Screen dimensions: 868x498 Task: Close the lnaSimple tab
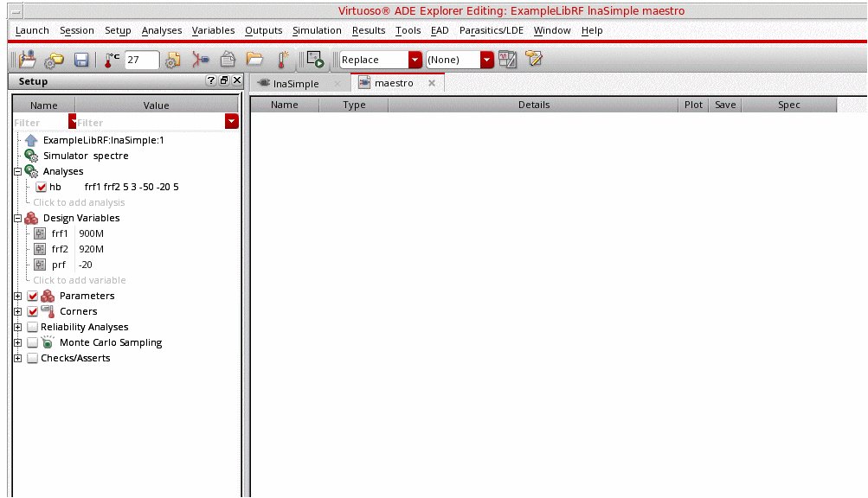pyautogui.click(x=338, y=84)
